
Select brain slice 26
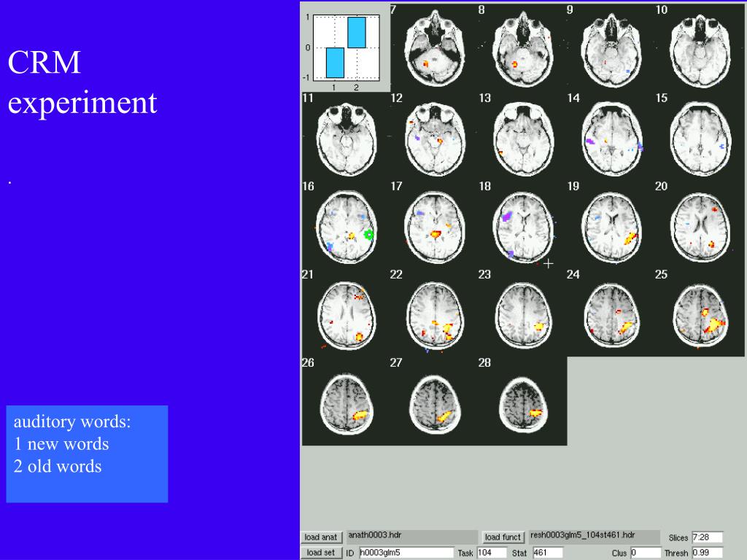(347, 405)
